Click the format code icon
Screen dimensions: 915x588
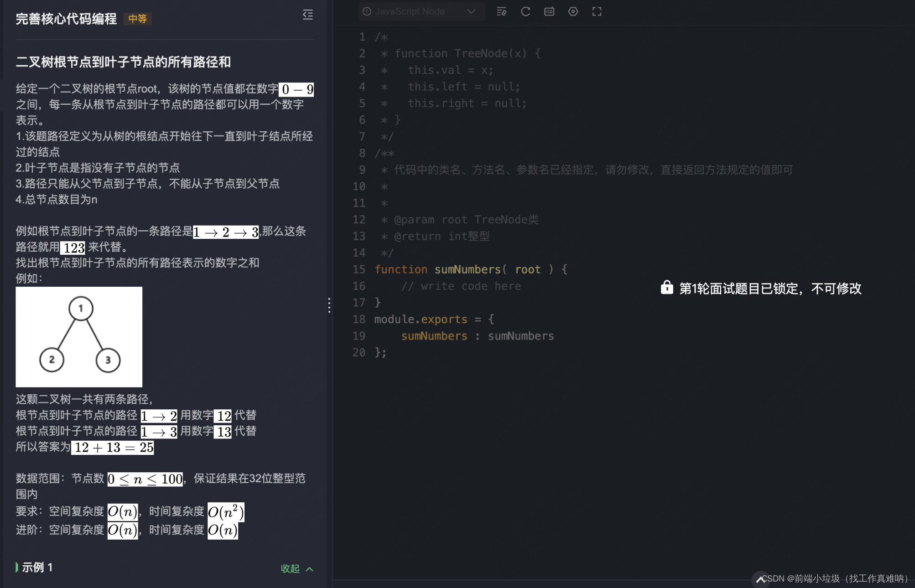point(501,12)
